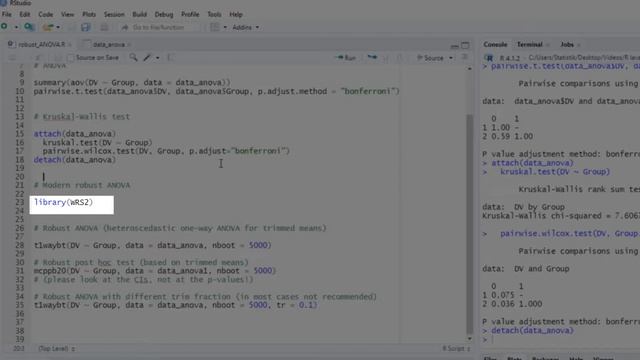This screenshot has height=360, width=640.
Task: Click the Run button
Action: pos(346,58)
